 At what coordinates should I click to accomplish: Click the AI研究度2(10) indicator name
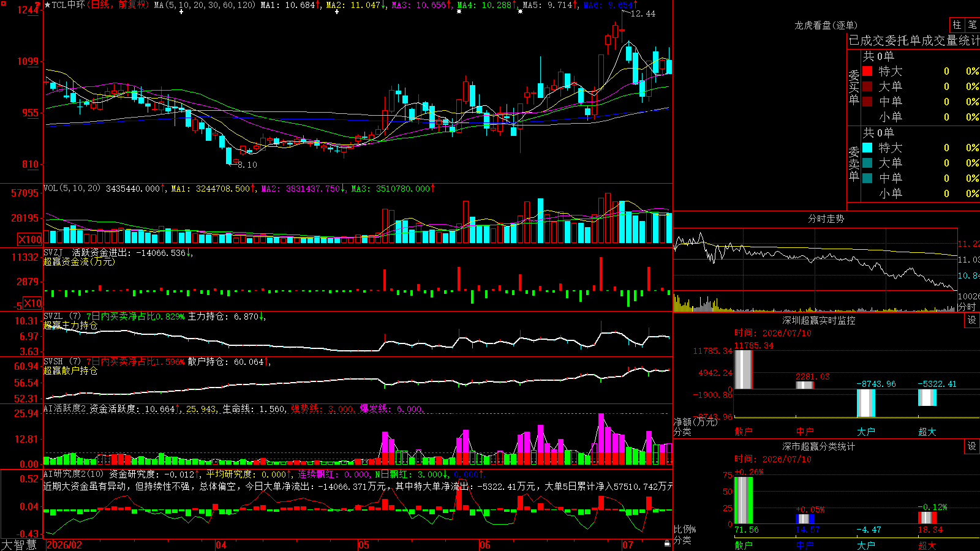[x=73, y=474]
